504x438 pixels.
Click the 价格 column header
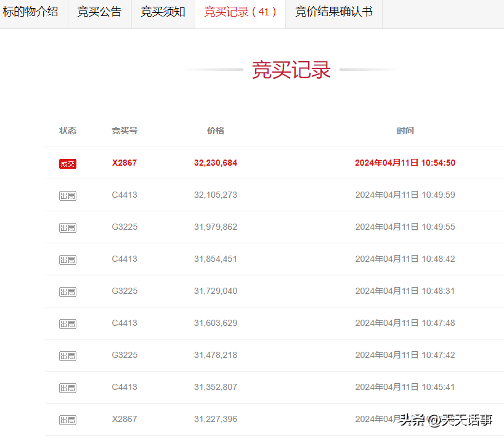[216, 131]
